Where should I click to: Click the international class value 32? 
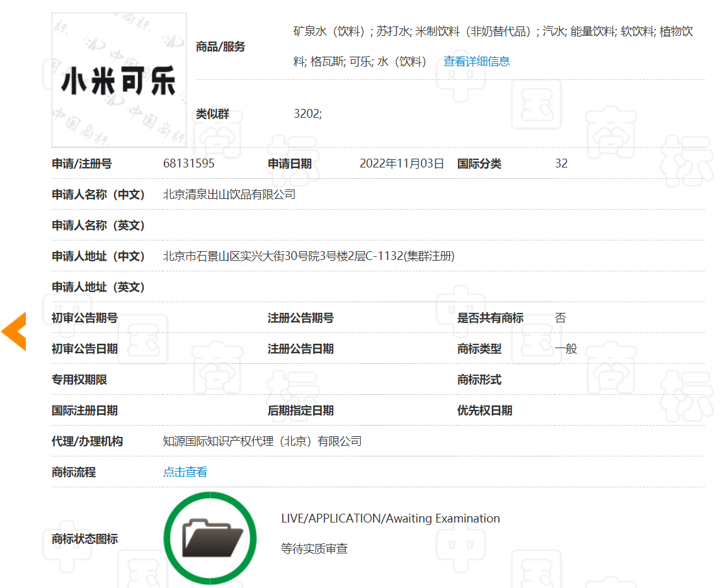pyautogui.click(x=561, y=164)
